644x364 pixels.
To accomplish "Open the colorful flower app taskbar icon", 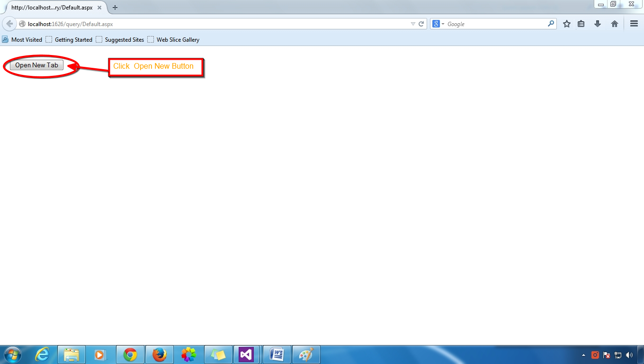I will [x=188, y=355].
